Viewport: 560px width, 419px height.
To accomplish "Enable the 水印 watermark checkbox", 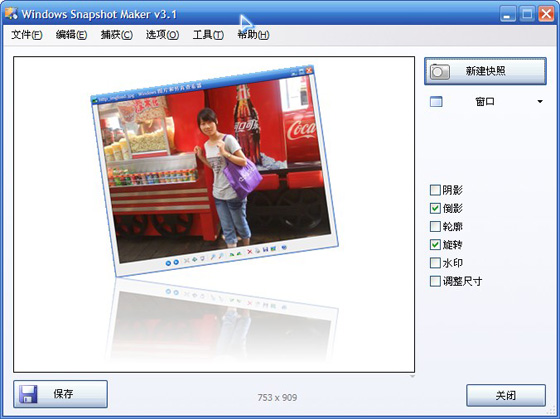I will tap(435, 263).
